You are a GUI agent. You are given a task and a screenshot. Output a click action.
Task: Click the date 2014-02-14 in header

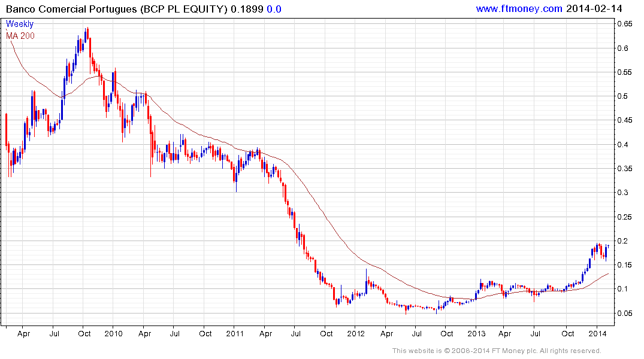tap(594, 8)
